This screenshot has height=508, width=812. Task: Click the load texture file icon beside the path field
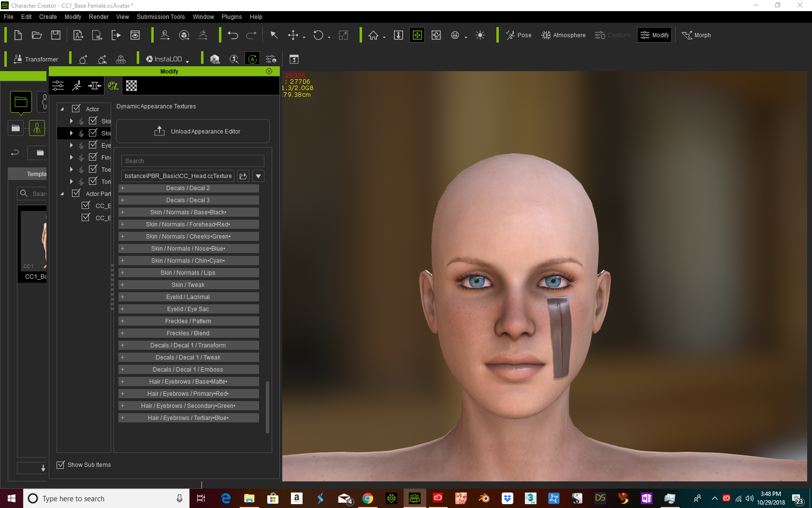tap(244, 176)
